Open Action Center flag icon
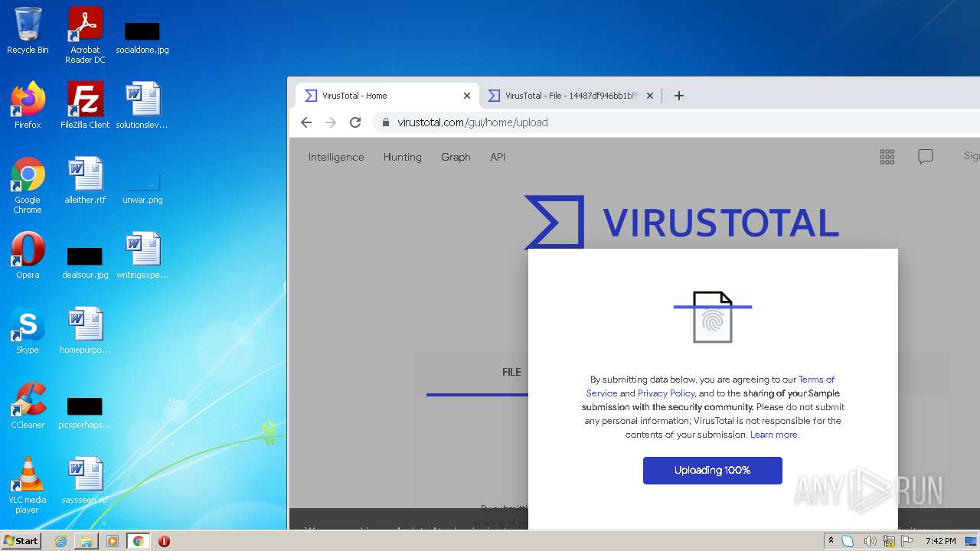The height and width of the screenshot is (551, 980). pos(907,541)
